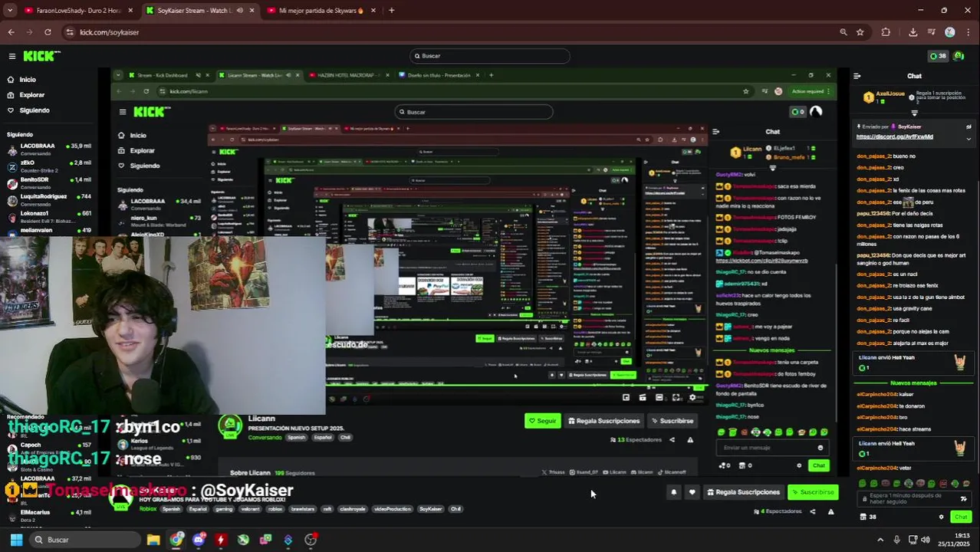Open Siguiendo in the sidebar
This screenshot has height=552, width=980.
point(35,110)
